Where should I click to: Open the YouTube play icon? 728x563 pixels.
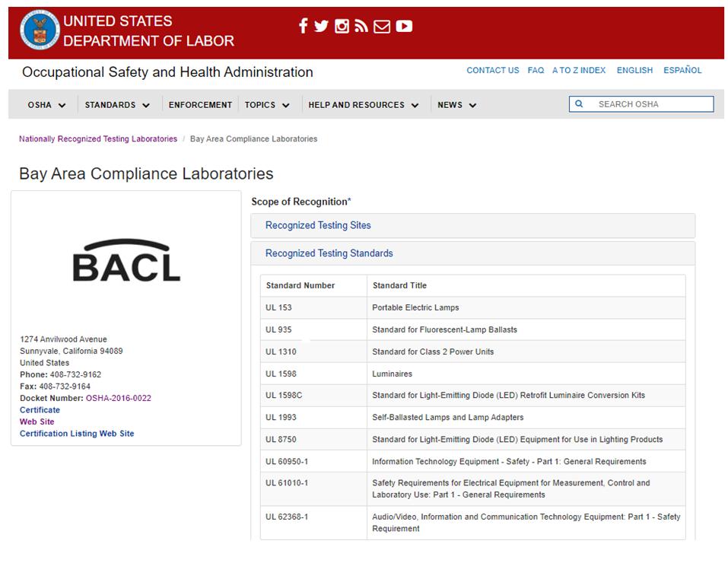(x=404, y=26)
